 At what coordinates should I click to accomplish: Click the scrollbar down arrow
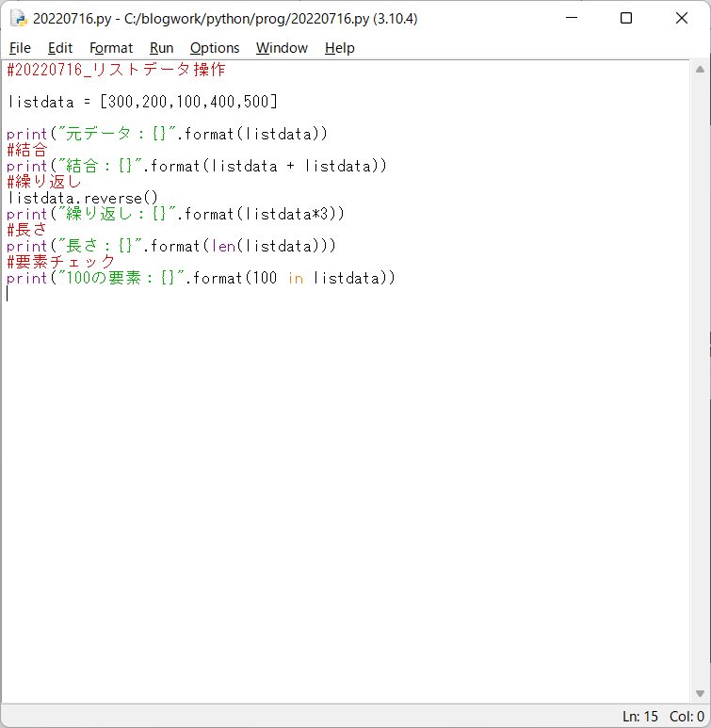[x=700, y=694]
